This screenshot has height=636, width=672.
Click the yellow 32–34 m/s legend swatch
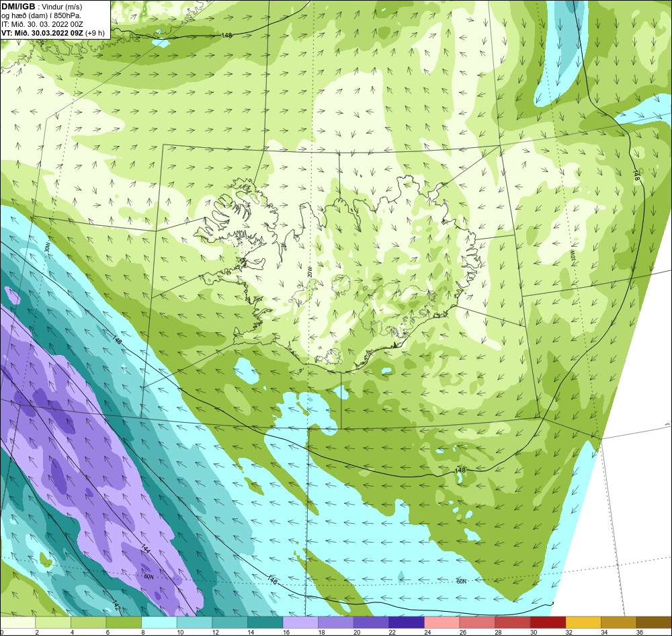(584, 623)
